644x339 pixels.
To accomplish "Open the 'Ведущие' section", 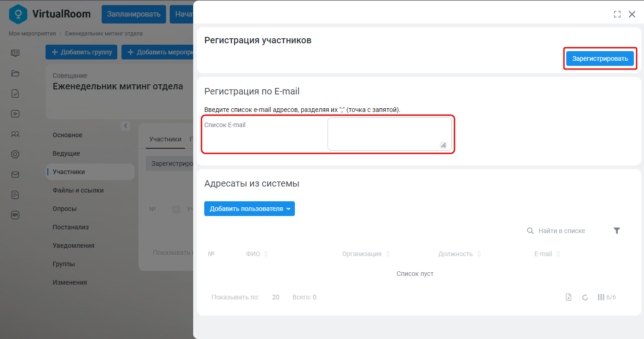I will (x=66, y=153).
